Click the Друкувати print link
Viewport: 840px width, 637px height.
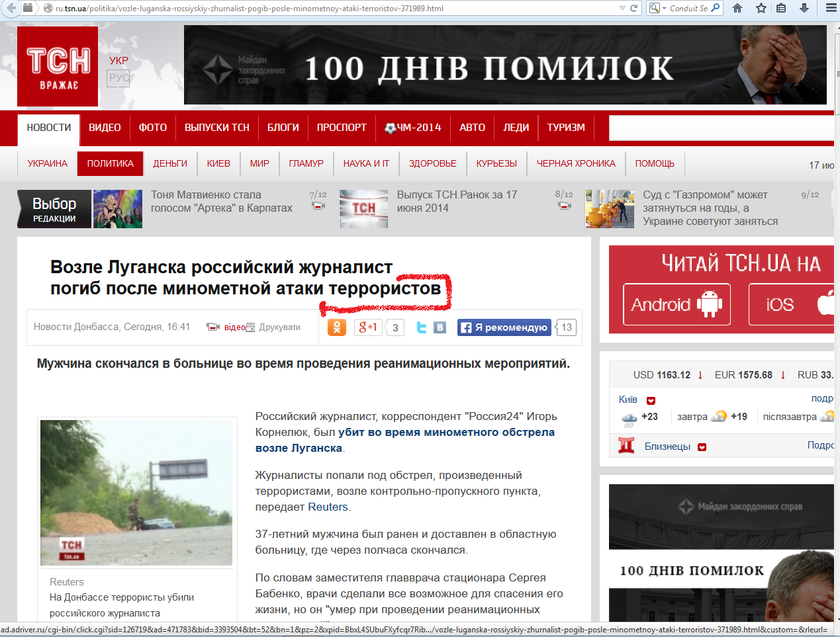point(279,327)
